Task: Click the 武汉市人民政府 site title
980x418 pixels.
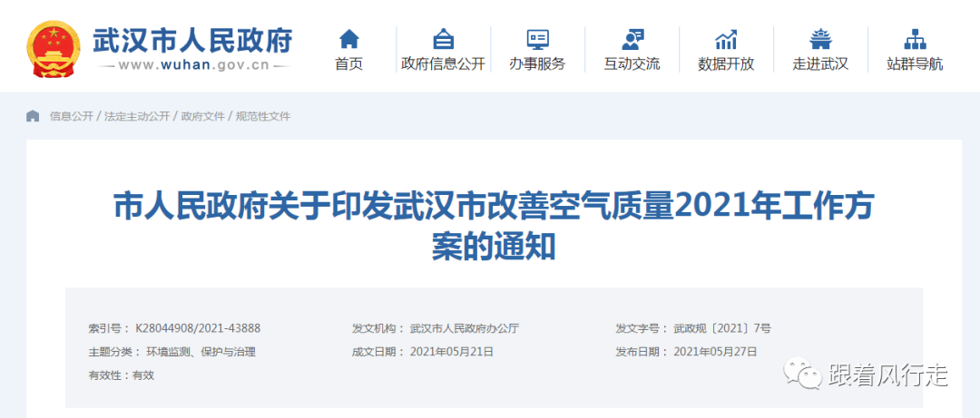Action: (x=192, y=39)
